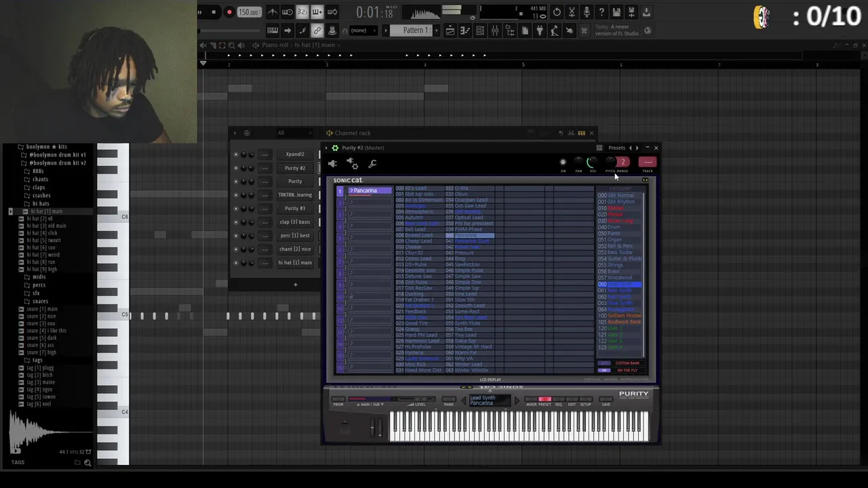This screenshot has width=868, height=488.
Task: Adjust the VOL knob in plugin wrapper
Action: click(x=592, y=162)
